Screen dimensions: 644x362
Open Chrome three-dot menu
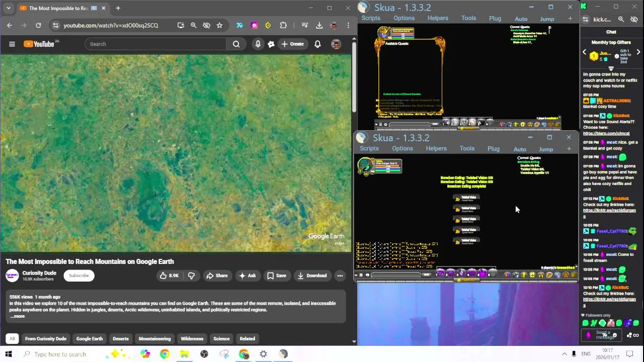(348, 25)
